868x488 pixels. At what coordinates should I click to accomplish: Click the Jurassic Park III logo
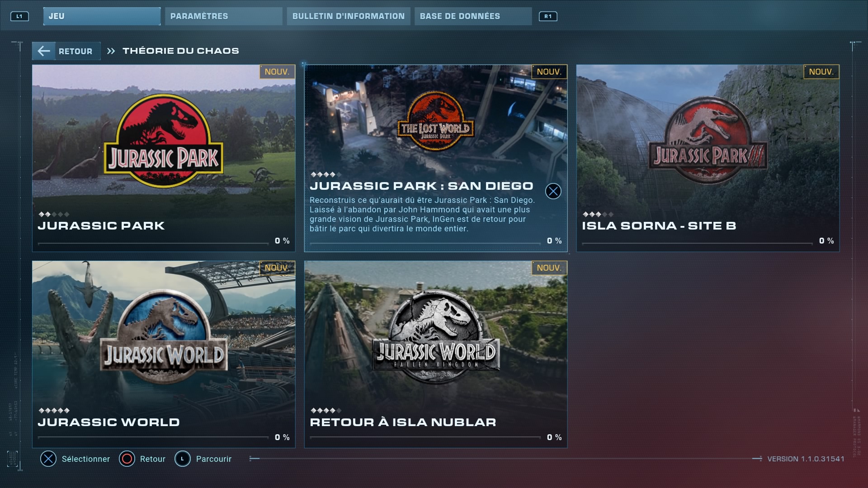pyautogui.click(x=708, y=140)
